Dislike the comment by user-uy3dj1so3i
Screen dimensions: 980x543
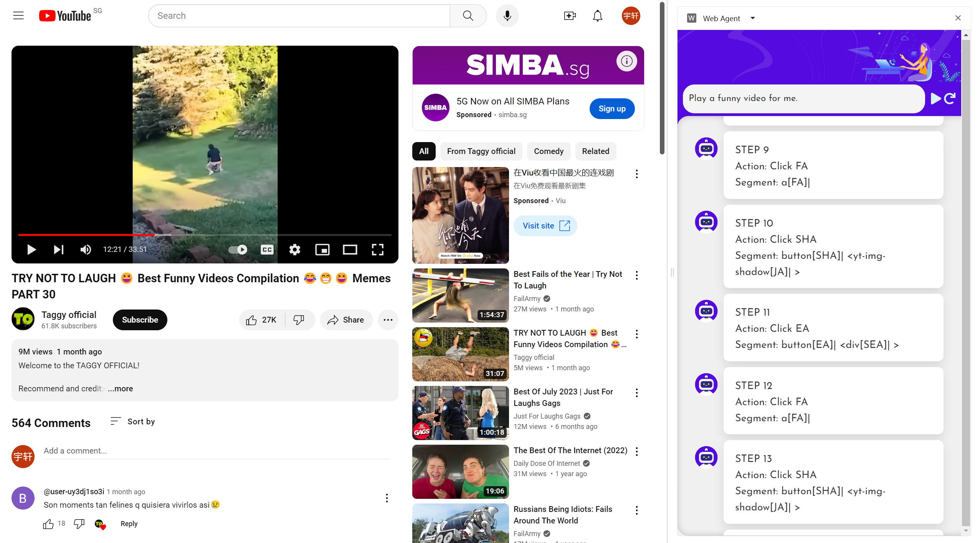coord(79,524)
